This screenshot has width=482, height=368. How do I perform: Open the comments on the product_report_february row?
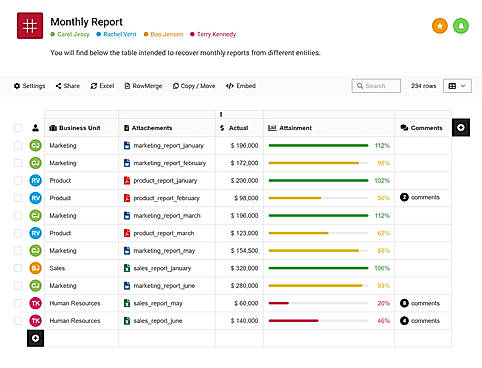click(420, 197)
